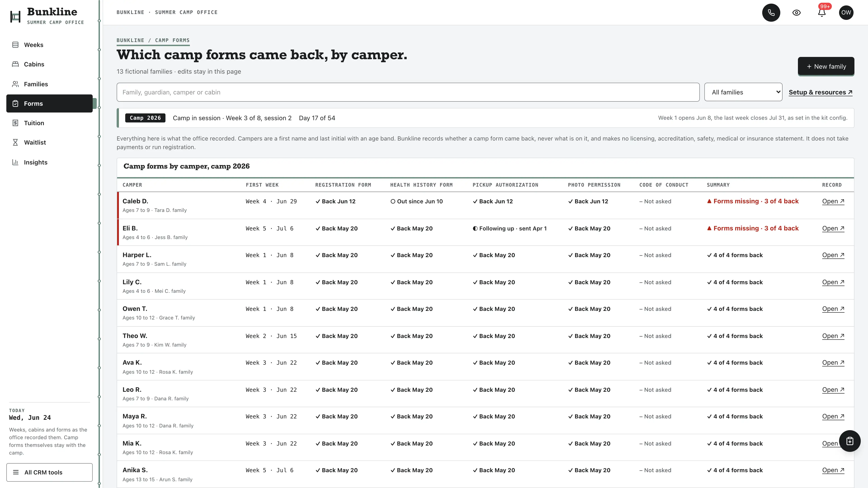Open Caleb D.'s record
This screenshot has width=868, height=488.
(x=833, y=201)
